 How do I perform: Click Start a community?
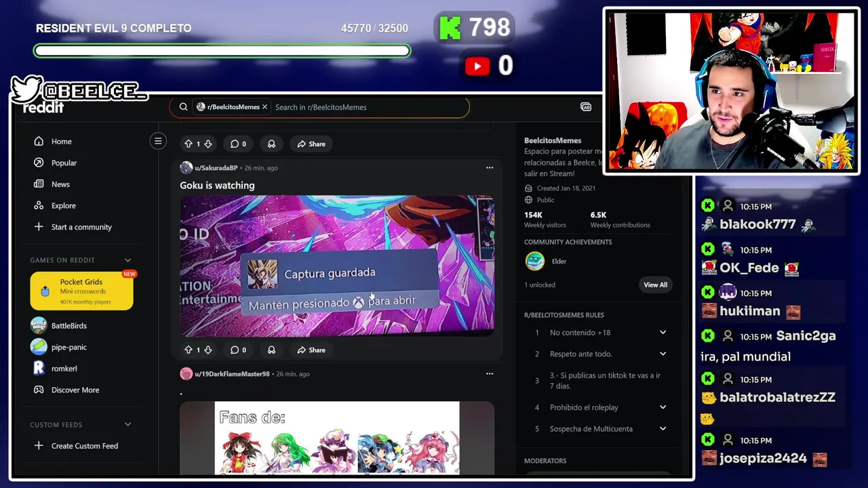click(81, 227)
